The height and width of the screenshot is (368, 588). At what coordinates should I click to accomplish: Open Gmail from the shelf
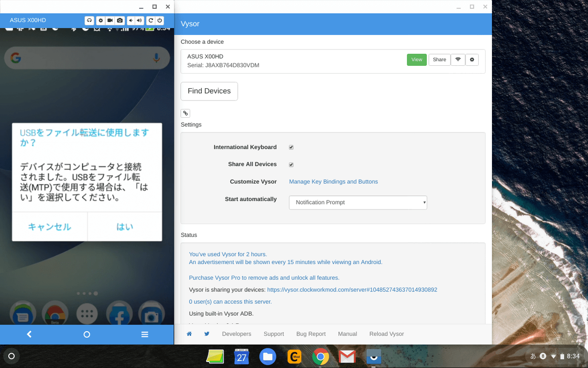tap(347, 357)
